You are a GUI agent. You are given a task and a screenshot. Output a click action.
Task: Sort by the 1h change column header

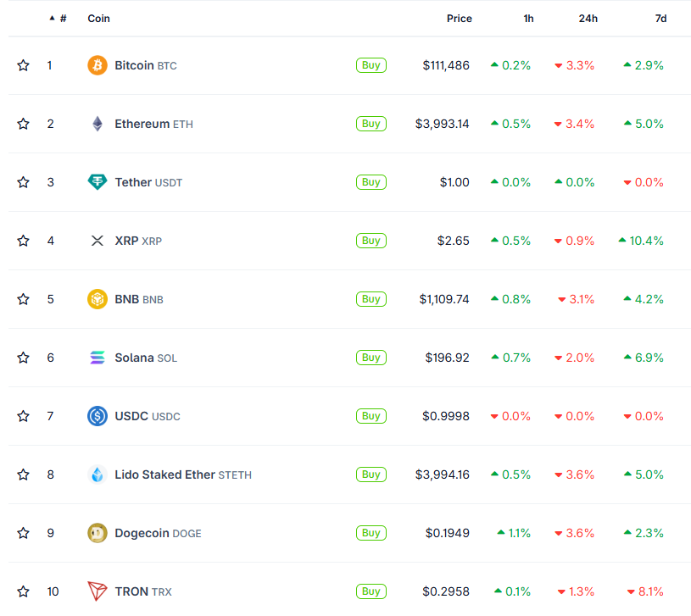tap(528, 19)
